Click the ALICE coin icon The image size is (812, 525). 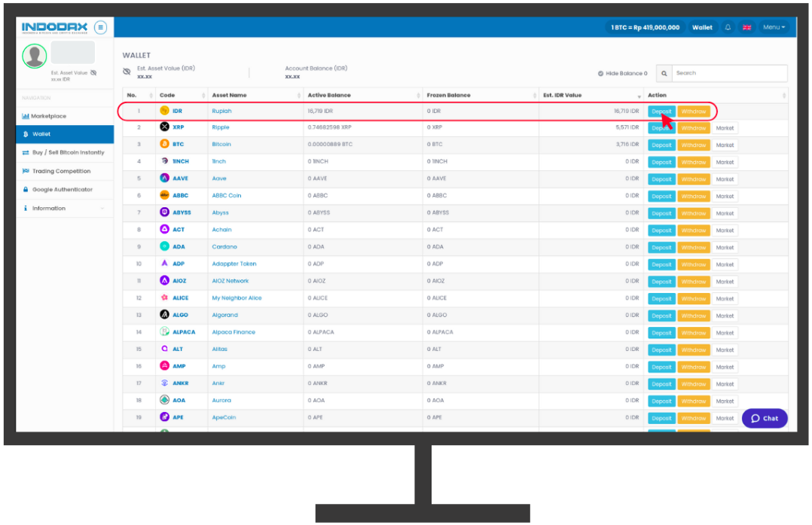click(x=164, y=298)
